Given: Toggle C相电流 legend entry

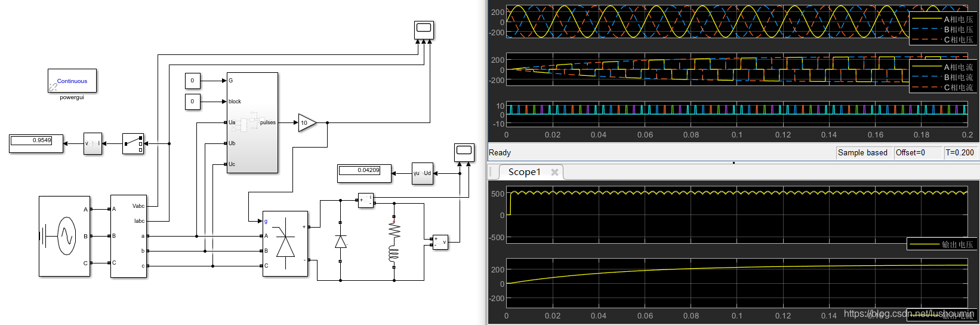Looking at the screenshot, I should click(x=943, y=88).
